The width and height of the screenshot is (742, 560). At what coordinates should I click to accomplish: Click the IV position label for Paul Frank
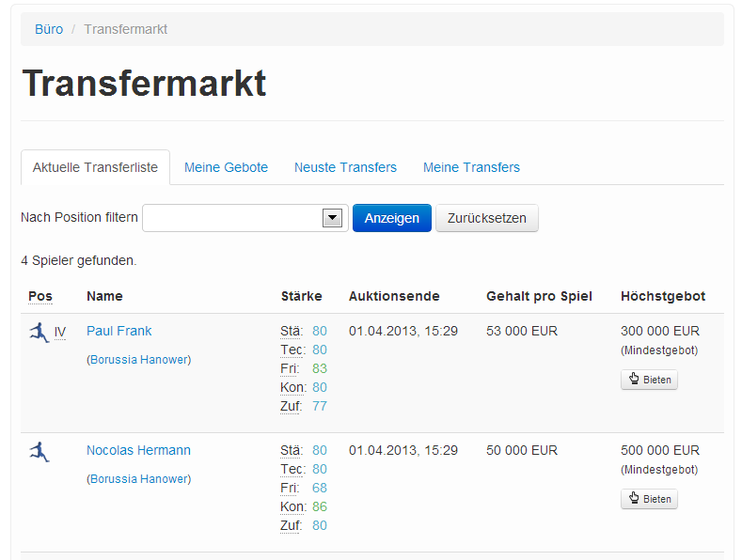click(x=60, y=332)
